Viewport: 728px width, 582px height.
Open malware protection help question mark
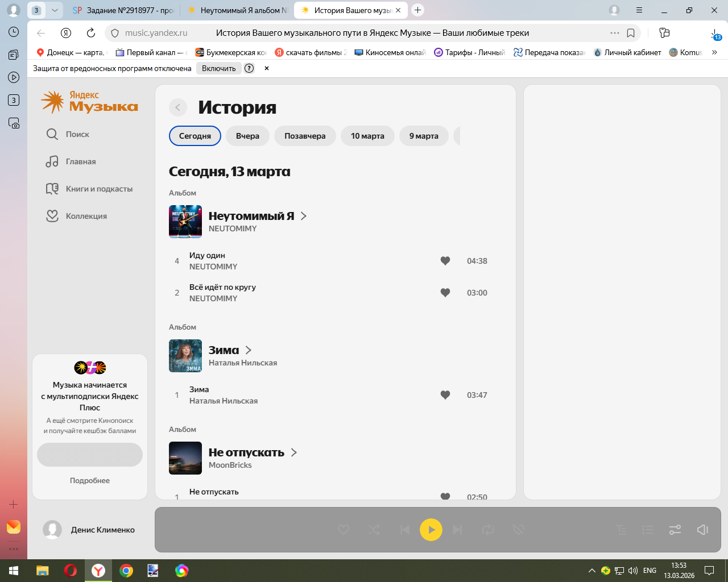point(249,68)
